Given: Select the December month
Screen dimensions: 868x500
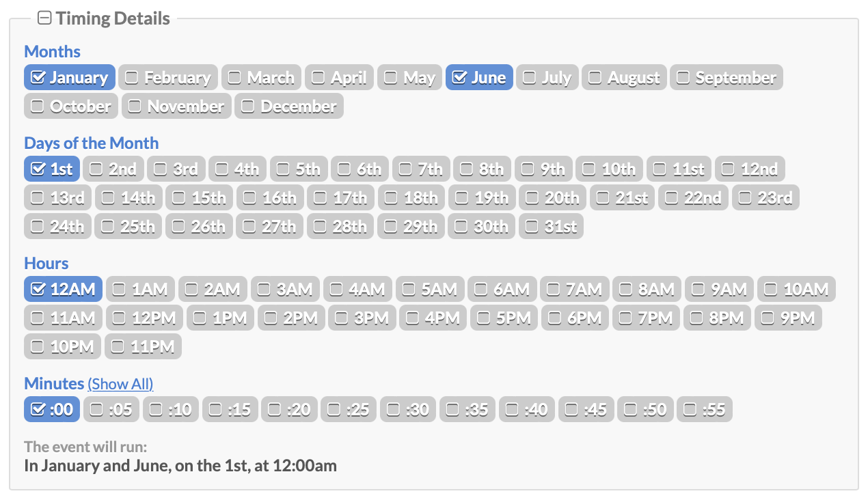Looking at the screenshot, I should 288,106.
